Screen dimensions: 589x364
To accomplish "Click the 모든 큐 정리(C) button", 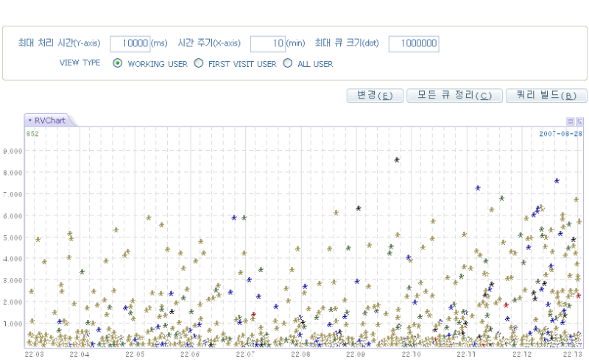I will 454,96.
